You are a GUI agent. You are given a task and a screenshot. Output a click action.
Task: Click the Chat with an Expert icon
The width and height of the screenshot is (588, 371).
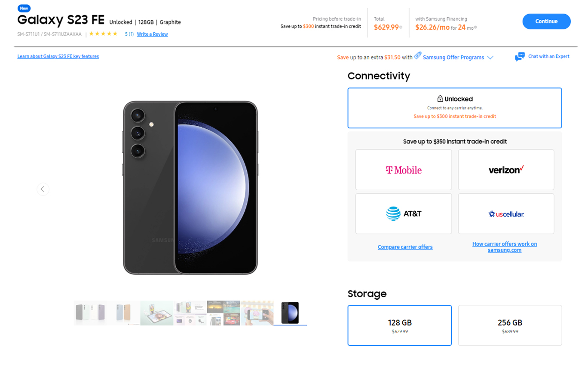point(520,57)
